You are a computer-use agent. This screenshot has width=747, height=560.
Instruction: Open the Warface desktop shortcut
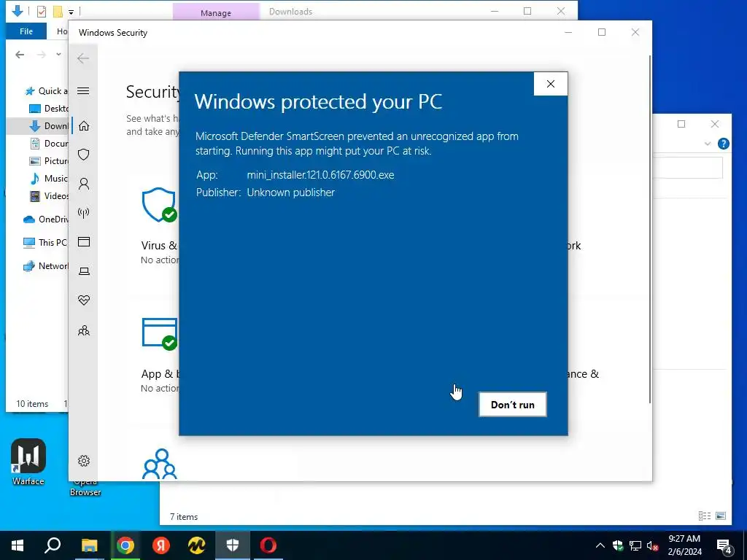click(28, 462)
